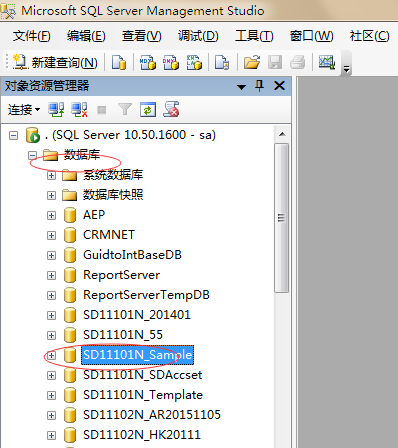This screenshot has height=448, width=398.
Task: Open the Analysis Services DMX Query icon
Action: 171,62
